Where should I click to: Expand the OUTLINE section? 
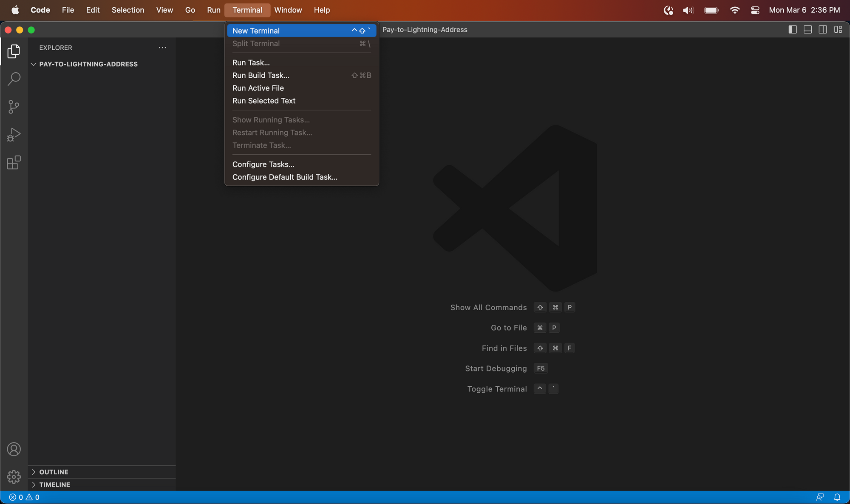coord(102,472)
